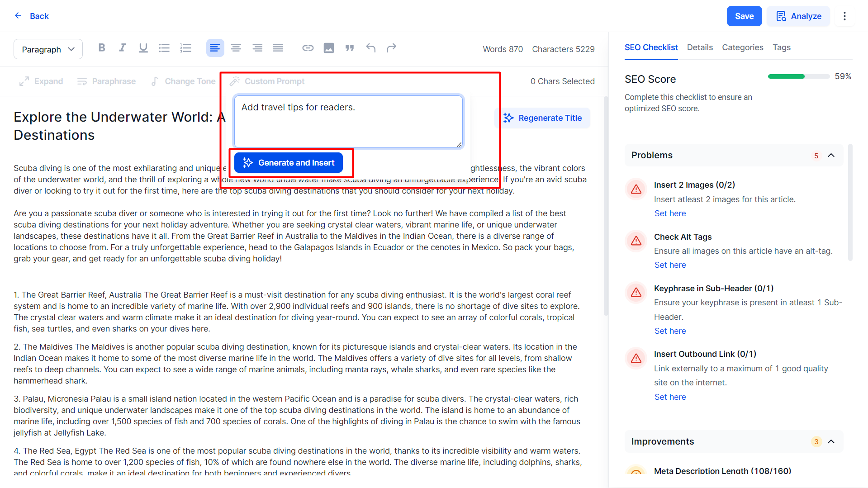Insert a numbered list
868x488 pixels.
tap(186, 48)
